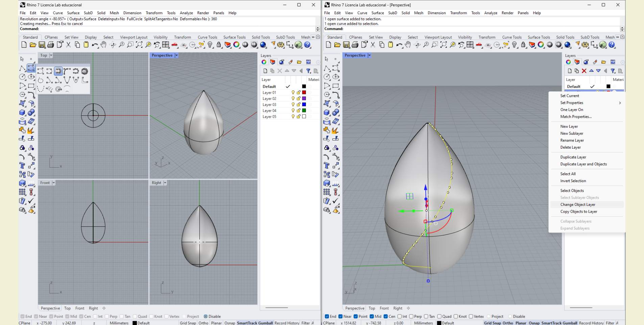Open Perspective viewport dropdown in left window

[x=176, y=55]
